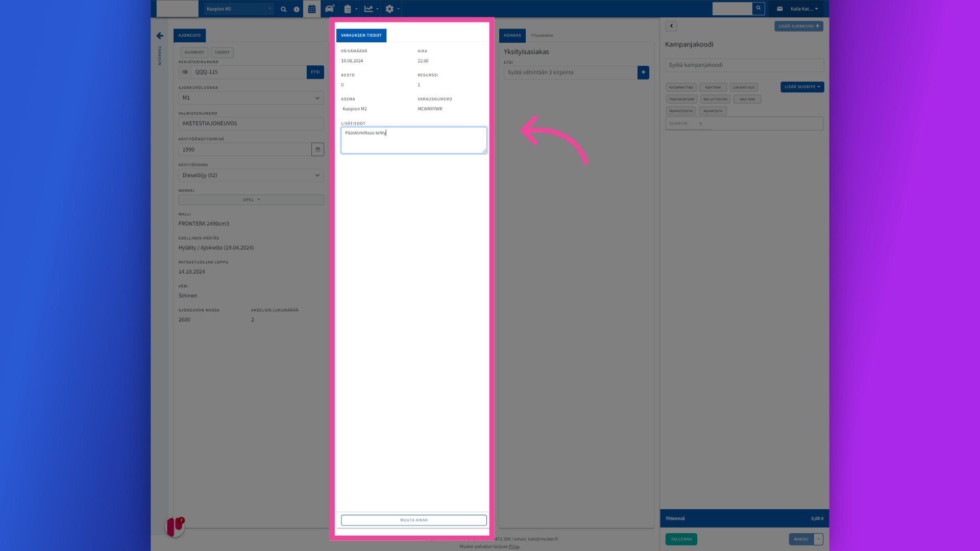The height and width of the screenshot is (551, 980).
Task: Click the Maksu button
Action: tap(801, 539)
